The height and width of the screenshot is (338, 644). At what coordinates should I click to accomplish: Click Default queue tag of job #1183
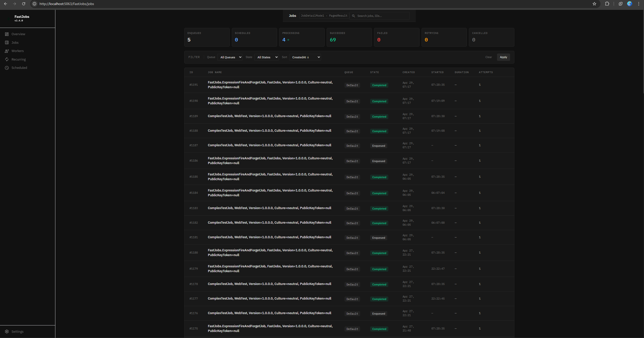click(x=352, y=209)
